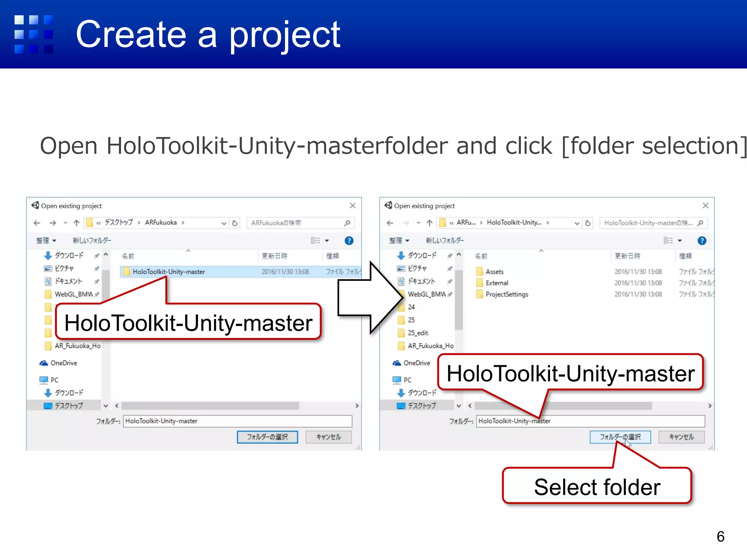The width and height of the screenshot is (747, 560).
Task: Open view options arrow in left dialog
Action: (327, 241)
